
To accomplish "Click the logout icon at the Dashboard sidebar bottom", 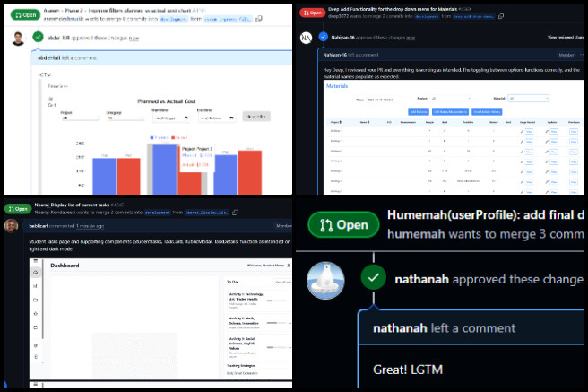I will click(x=36, y=357).
